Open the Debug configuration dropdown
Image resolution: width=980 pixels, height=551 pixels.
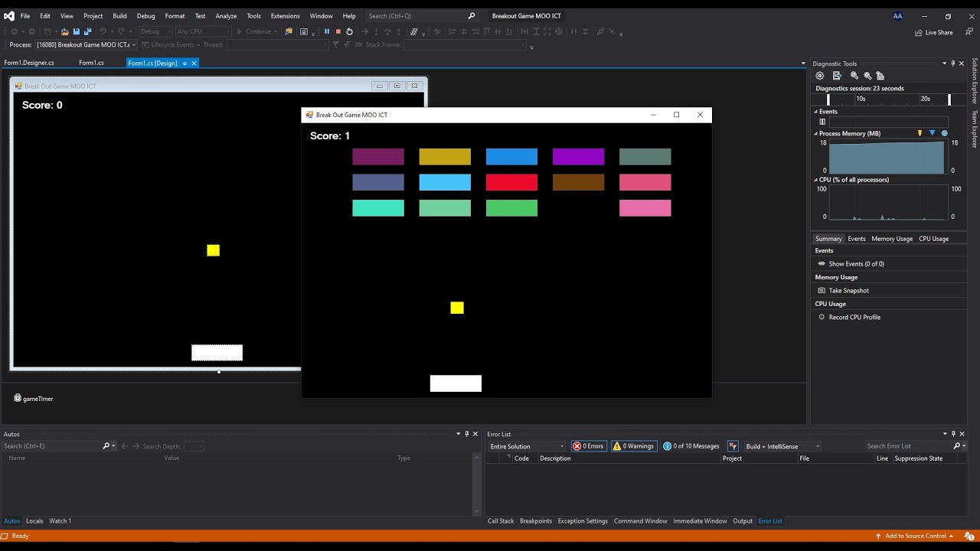(x=157, y=31)
